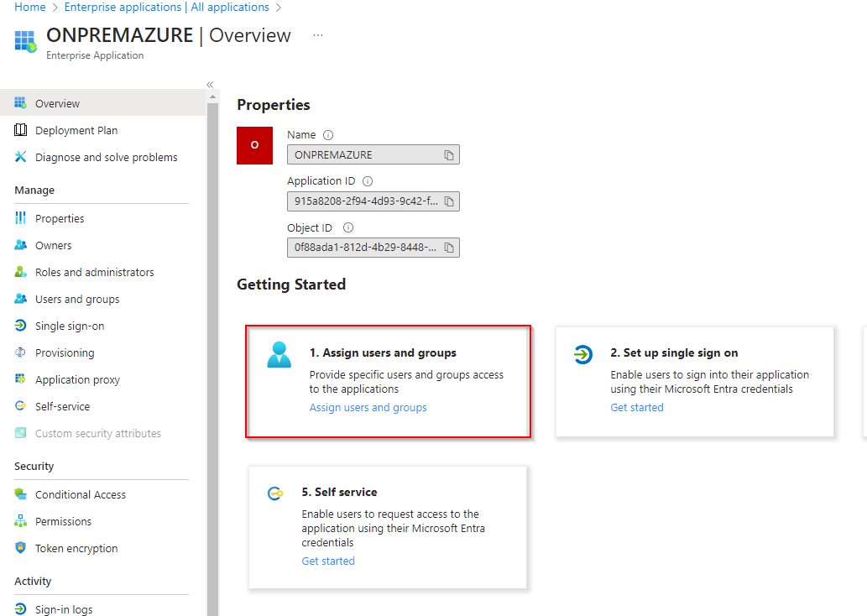This screenshot has width=867, height=616.
Task: Click the '1. Assign users and groups' heading
Action: click(383, 352)
